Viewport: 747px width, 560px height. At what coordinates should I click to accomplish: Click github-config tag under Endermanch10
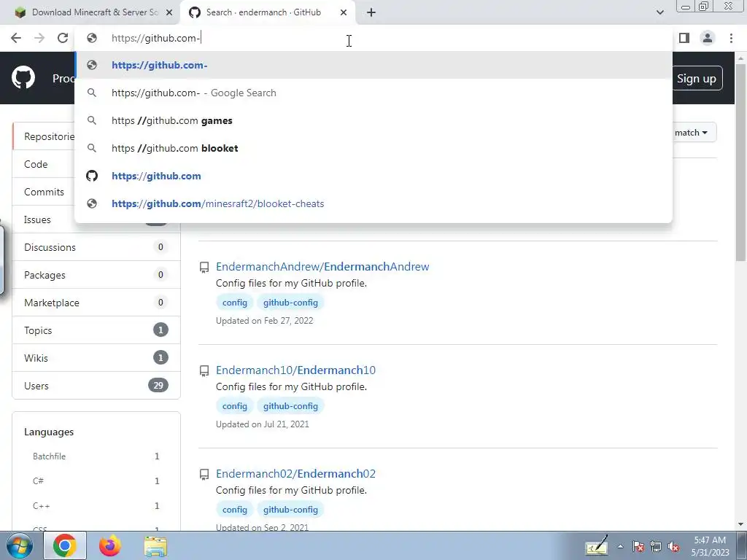tap(290, 405)
